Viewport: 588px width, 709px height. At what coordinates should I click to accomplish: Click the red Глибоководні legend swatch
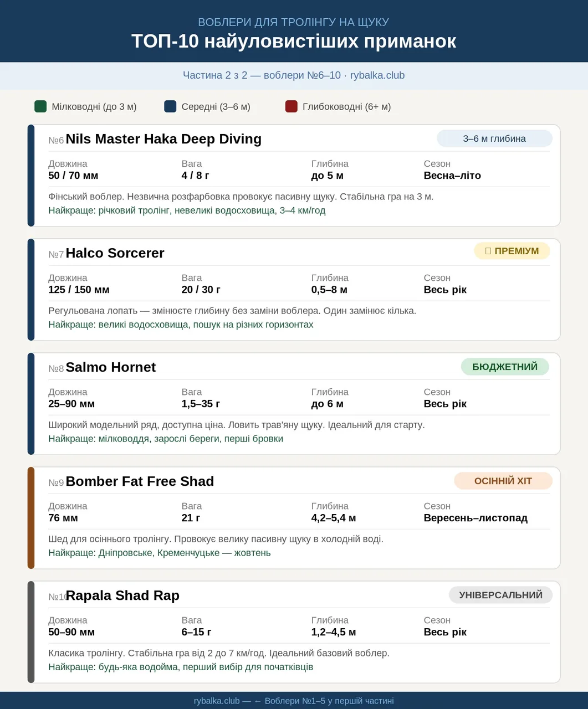(x=292, y=106)
